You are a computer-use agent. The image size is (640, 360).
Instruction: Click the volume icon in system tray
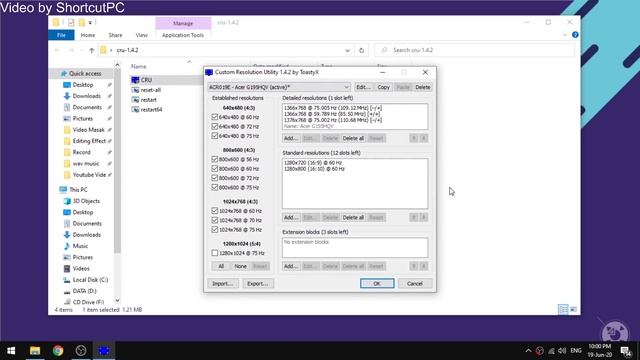coord(562,351)
